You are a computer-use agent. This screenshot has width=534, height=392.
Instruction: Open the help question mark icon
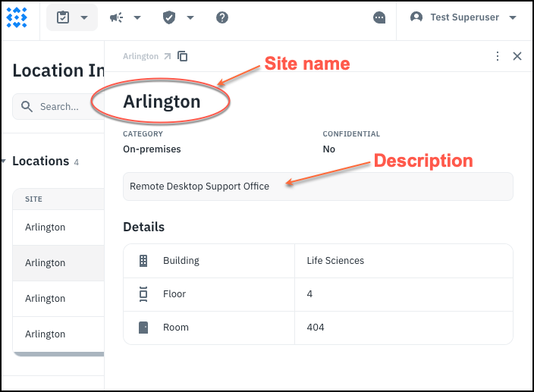pos(222,17)
